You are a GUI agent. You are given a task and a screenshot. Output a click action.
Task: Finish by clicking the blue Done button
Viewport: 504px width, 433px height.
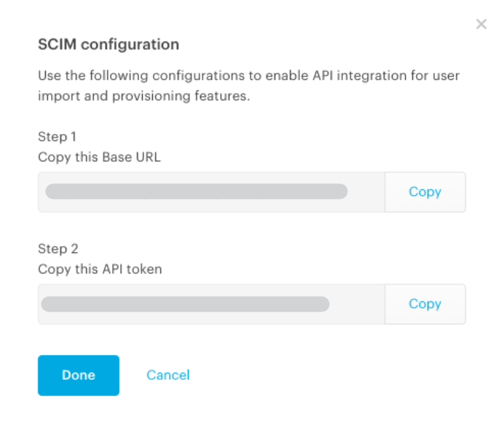pos(79,376)
